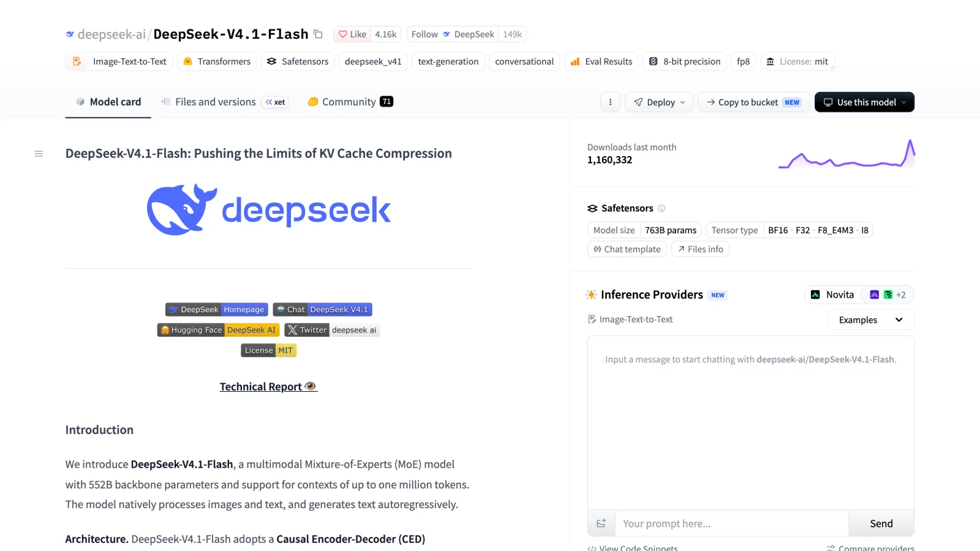The image size is (980, 551).
Task: Open the Files and versions tab
Action: pos(208,102)
